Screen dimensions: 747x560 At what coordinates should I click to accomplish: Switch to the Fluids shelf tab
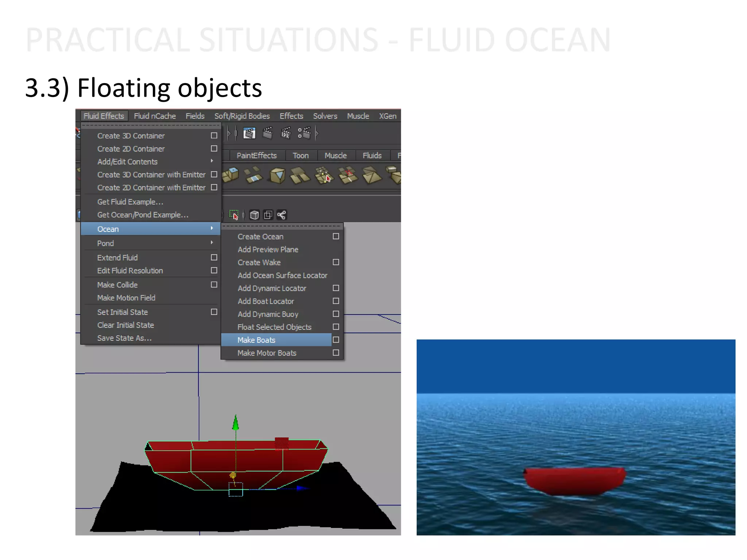coord(372,156)
